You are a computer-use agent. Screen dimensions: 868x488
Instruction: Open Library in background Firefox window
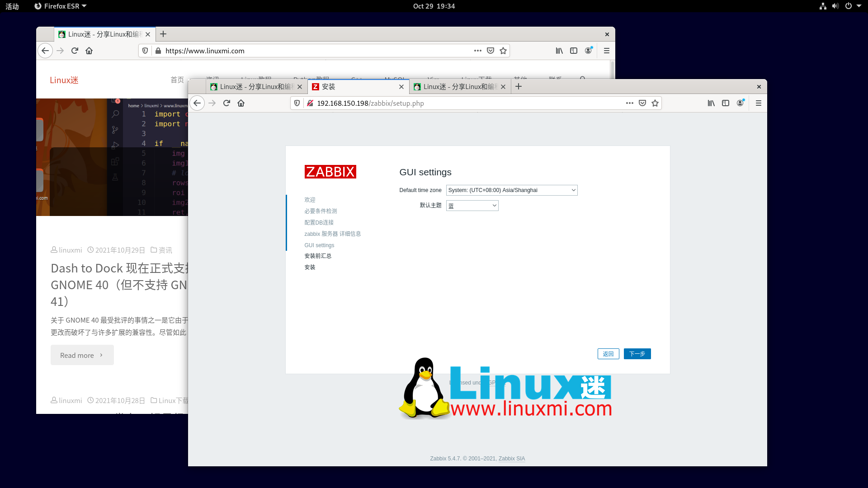559,51
